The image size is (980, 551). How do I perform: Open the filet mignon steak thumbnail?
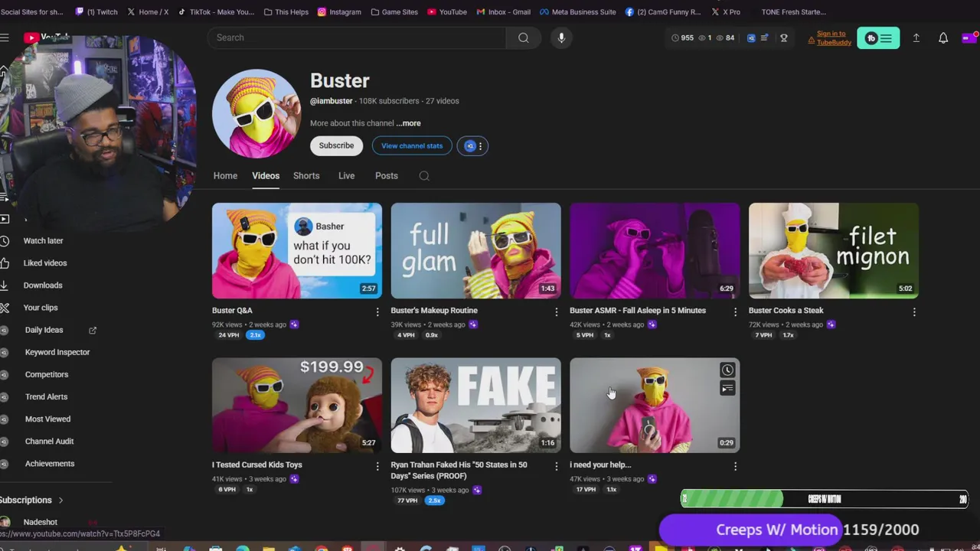[834, 250]
